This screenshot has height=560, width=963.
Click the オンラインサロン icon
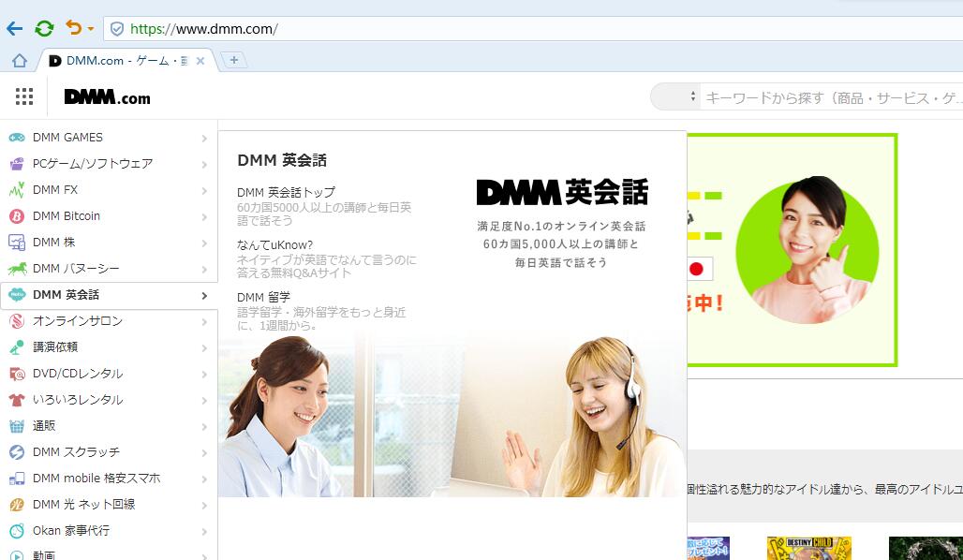click(x=17, y=321)
